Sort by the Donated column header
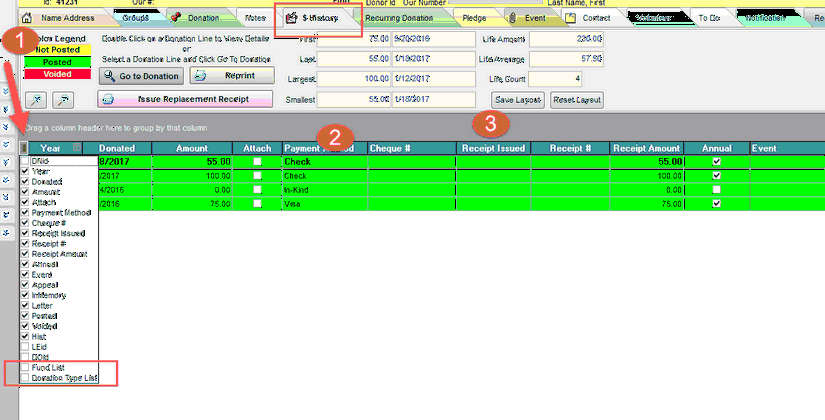 [117, 148]
